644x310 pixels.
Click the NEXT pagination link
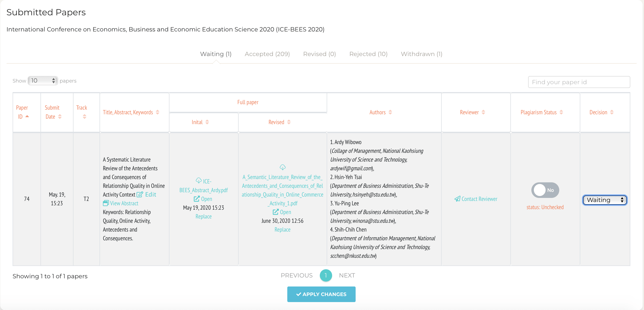click(x=347, y=275)
